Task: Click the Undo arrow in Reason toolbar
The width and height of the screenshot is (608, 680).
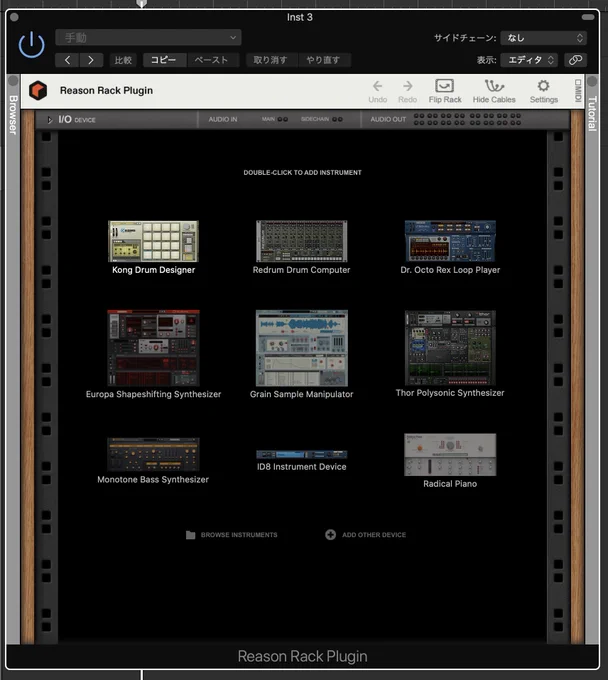Action: coord(377,92)
